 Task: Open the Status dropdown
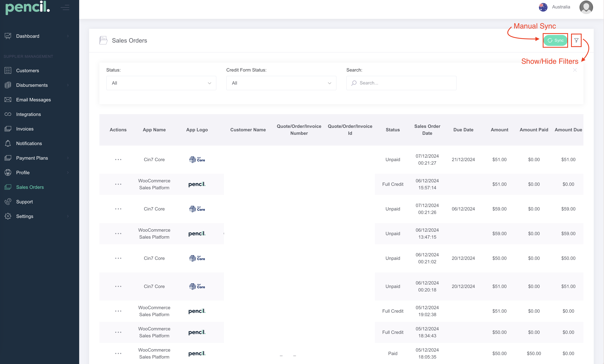pos(161,83)
